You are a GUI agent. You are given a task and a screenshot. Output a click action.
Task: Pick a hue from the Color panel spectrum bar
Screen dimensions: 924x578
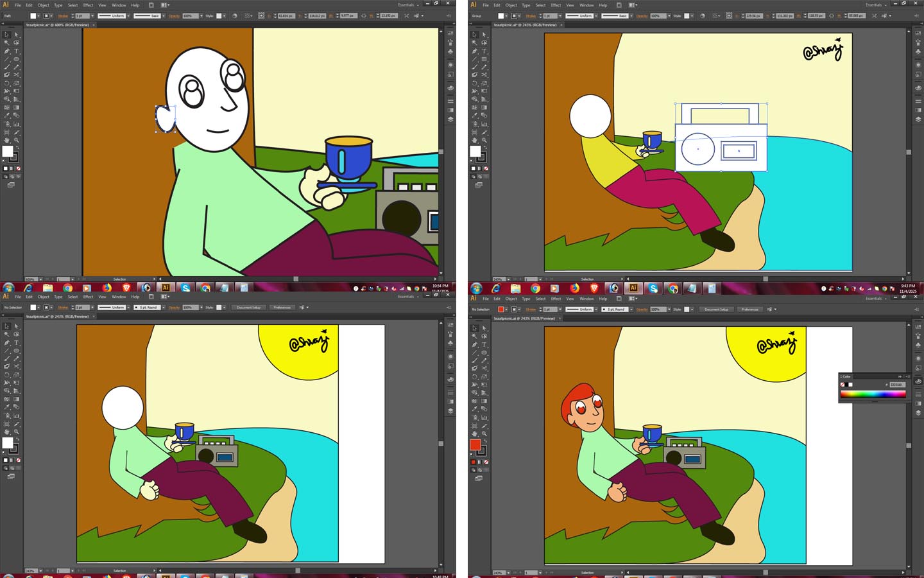(873, 394)
